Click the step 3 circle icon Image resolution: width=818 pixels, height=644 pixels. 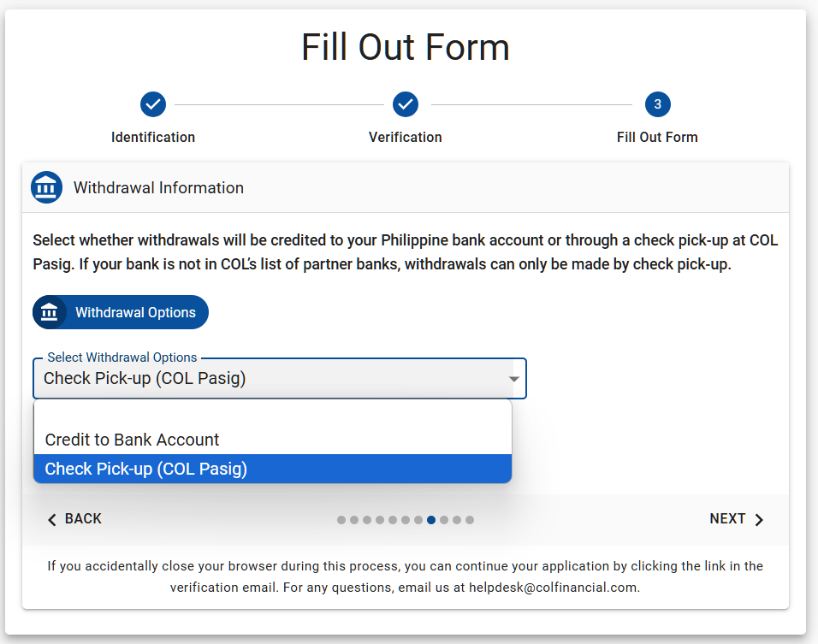pyautogui.click(x=657, y=104)
